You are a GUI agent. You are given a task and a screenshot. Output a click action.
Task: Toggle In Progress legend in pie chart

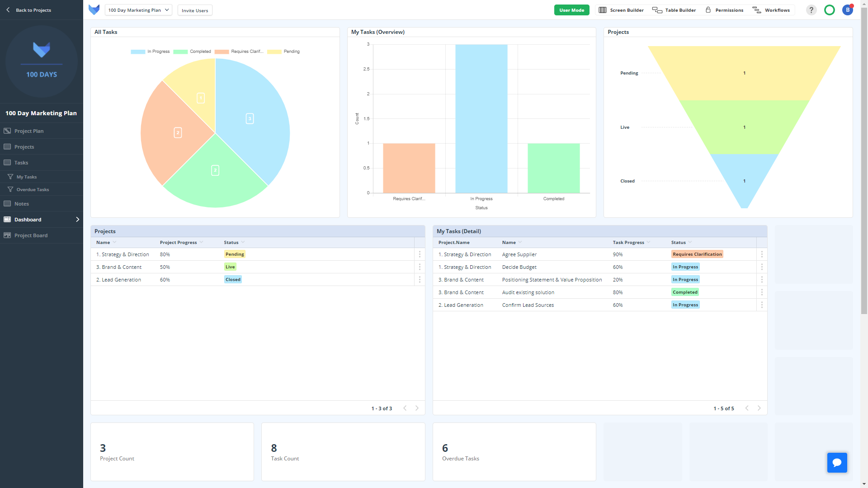click(158, 52)
